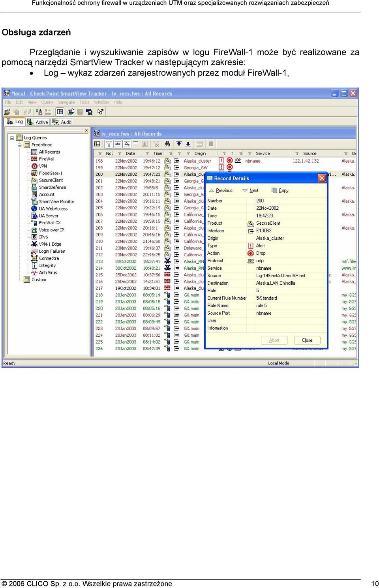The height and width of the screenshot is (588, 379).
Task: Select the SmartView Monitor query
Action: click(56, 202)
